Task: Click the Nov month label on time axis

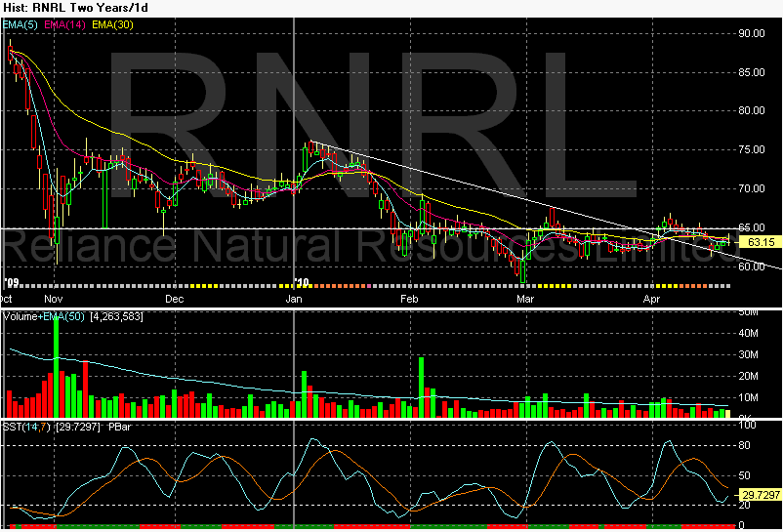Action: pyautogui.click(x=54, y=299)
